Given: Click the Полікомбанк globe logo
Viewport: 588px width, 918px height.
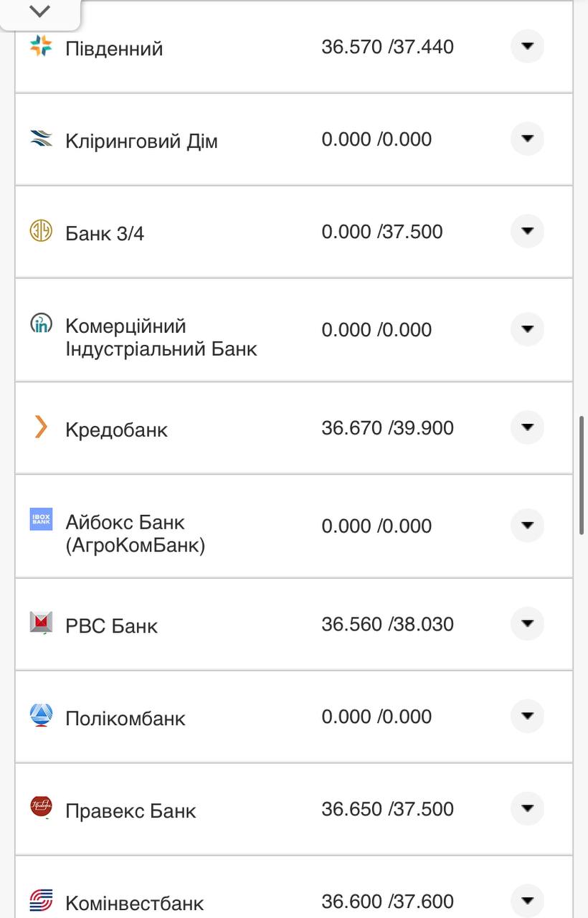Looking at the screenshot, I should [x=41, y=715].
